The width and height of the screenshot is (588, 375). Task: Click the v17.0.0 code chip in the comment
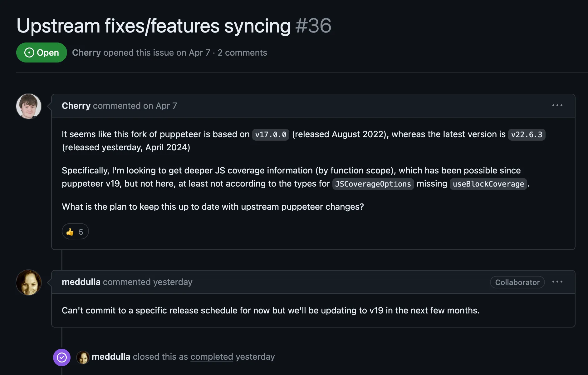(271, 134)
